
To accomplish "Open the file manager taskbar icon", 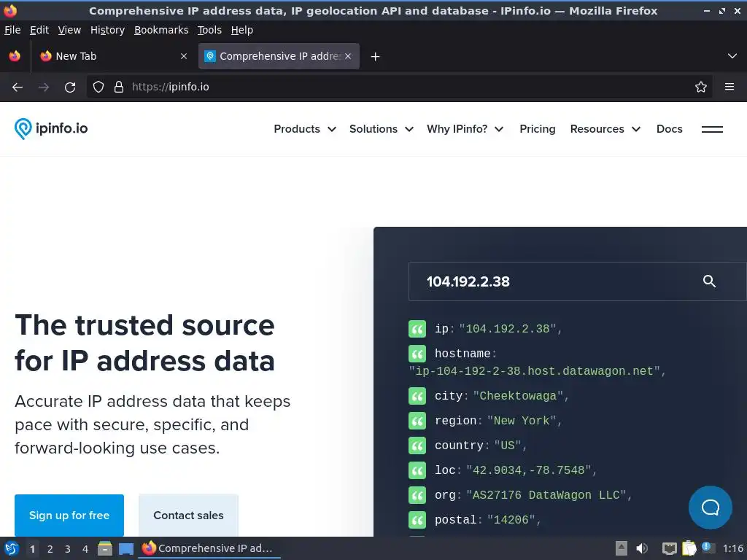I will coord(105,548).
